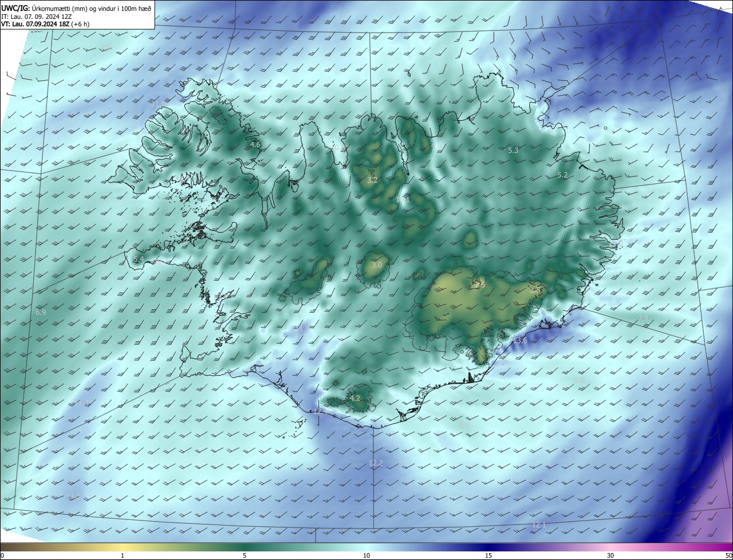This screenshot has width=733, height=560.
Task: Click the 4.6 value label on the map
Action: point(255,145)
